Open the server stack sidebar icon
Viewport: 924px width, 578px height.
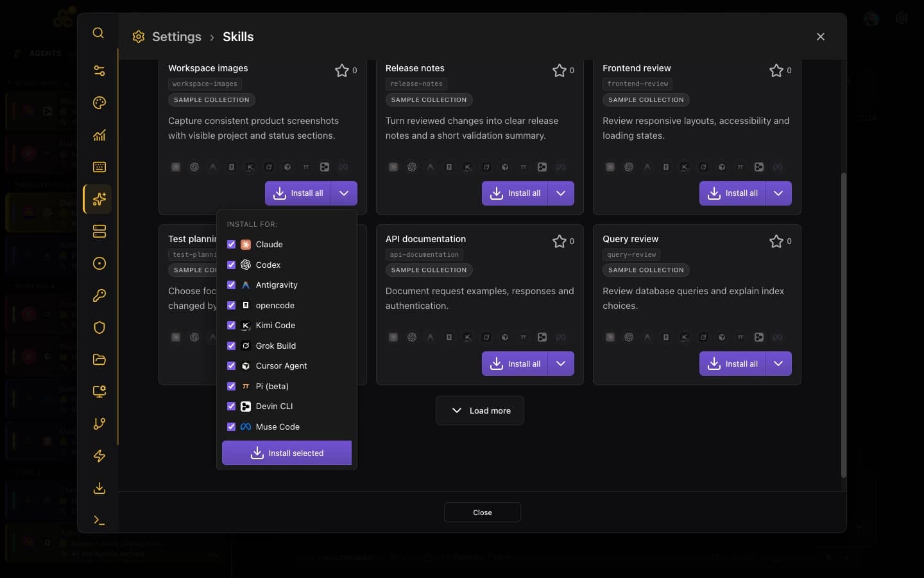pyautogui.click(x=99, y=231)
